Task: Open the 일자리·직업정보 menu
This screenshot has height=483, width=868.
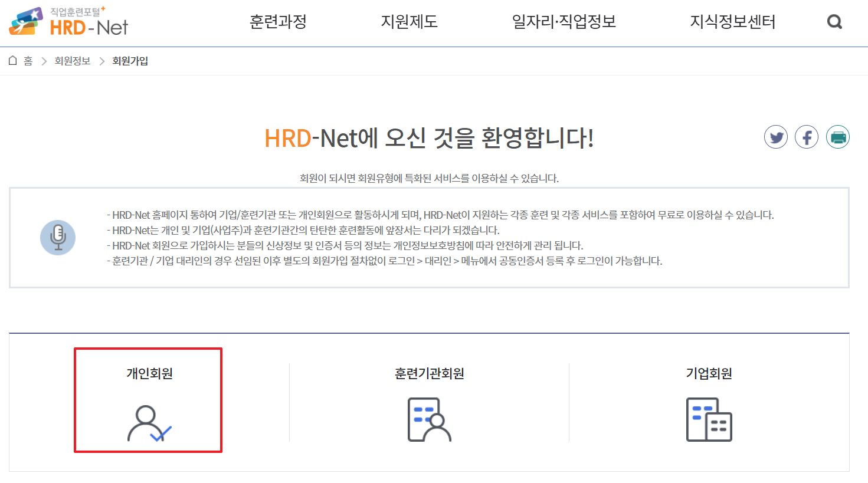Action: pyautogui.click(x=564, y=22)
